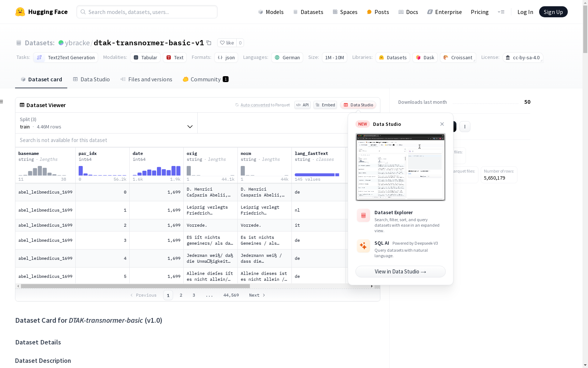Click the cc-by-sa-4.0 license tag
The height and width of the screenshot is (368, 588).
(x=523, y=57)
